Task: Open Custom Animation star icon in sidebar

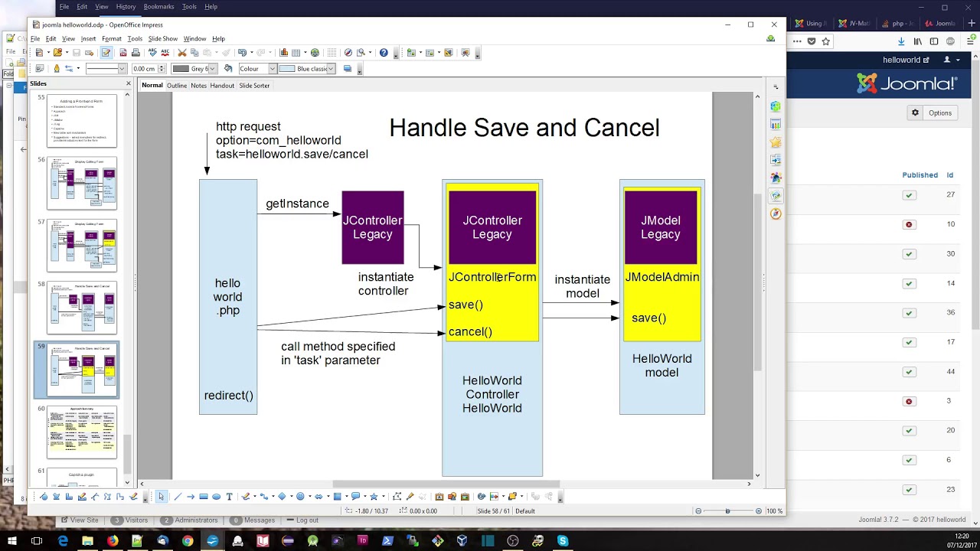Action: (x=776, y=142)
